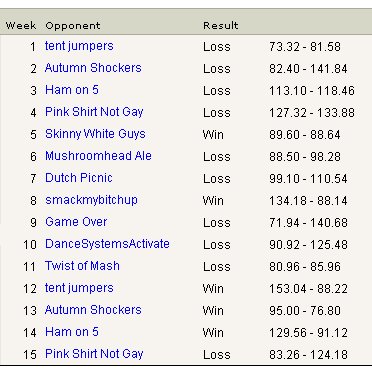Open smackmybitchup team link
Screen dimensions: 372x373
(91, 200)
